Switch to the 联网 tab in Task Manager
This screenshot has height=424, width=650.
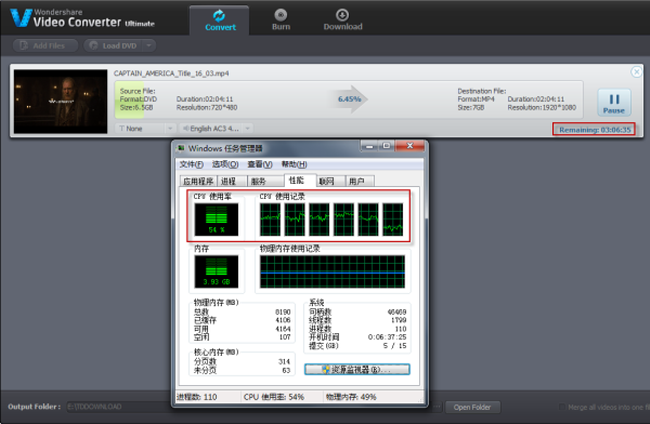point(330,181)
